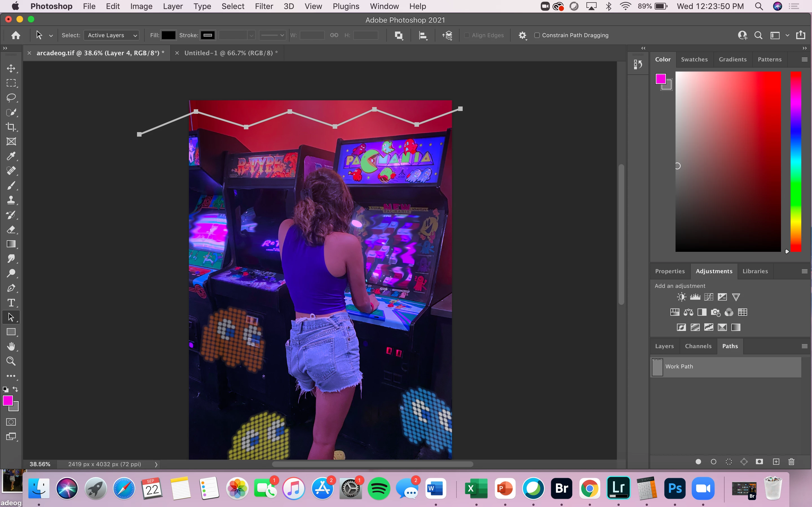Open the Select Active Layers dropdown
This screenshot has height=507, width=812.
(x=111, y=35)
